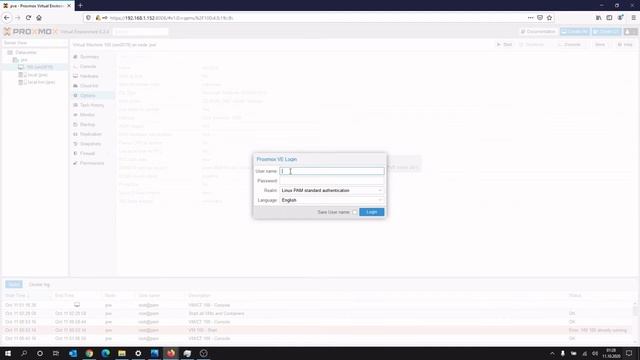Click the VM Help button
Image resolution: width=640 pixels, height=360 pixels.
(x=625, y=44)
